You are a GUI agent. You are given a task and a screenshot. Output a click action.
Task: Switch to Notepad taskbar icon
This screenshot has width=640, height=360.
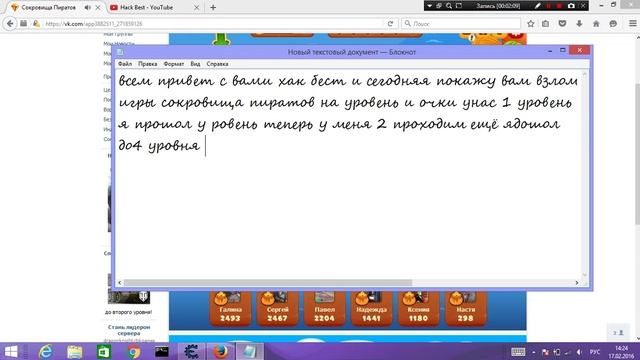[x=250, y=351]
